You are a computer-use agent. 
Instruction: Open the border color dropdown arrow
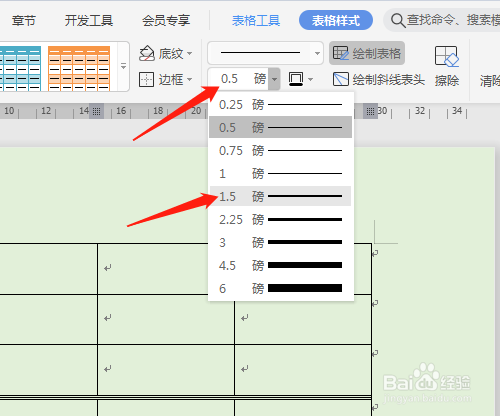tap(311, 79)
